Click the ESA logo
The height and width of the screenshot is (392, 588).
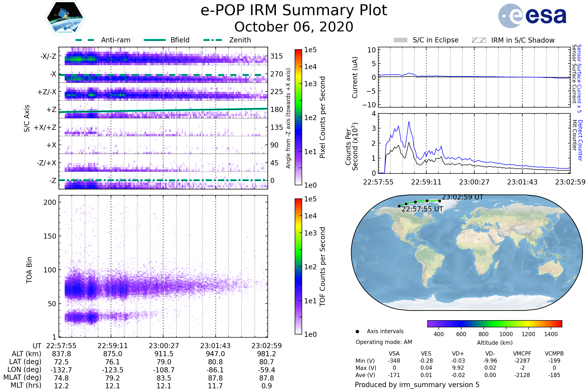[532, 16]
